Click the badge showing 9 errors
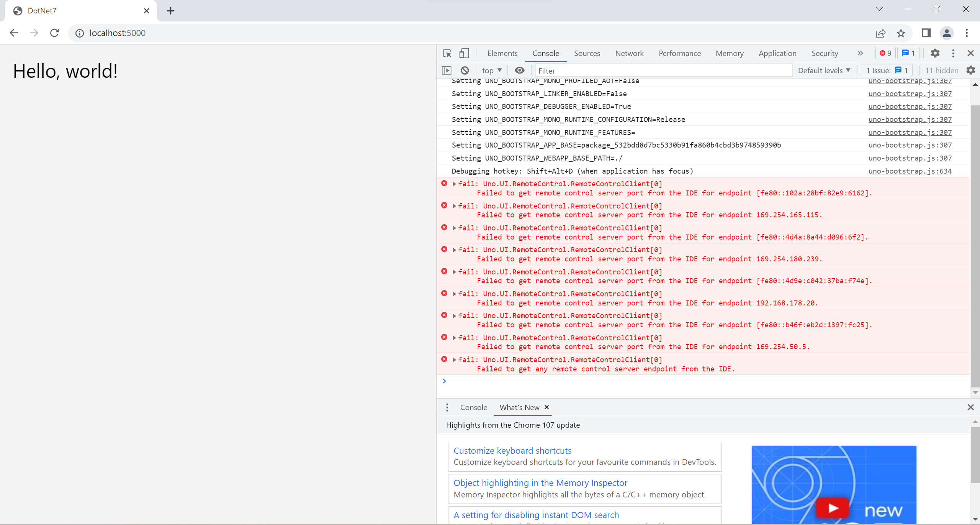Screen dimensions: 980x525 coord(885,53)
